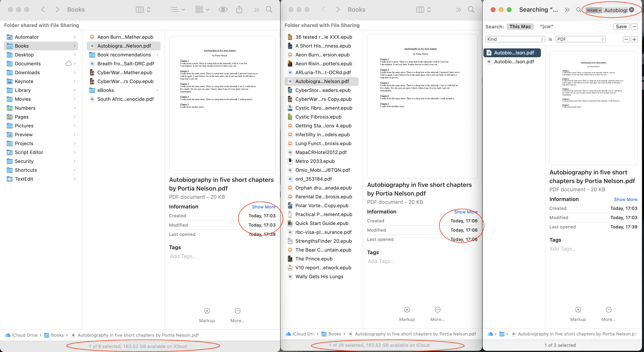Clear the search field with the x icon
The image size is (644, 352).
tap(632, 10)
